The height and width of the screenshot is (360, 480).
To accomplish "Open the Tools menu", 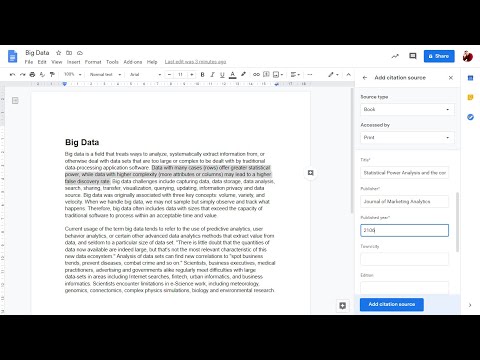I will (112, 62).
